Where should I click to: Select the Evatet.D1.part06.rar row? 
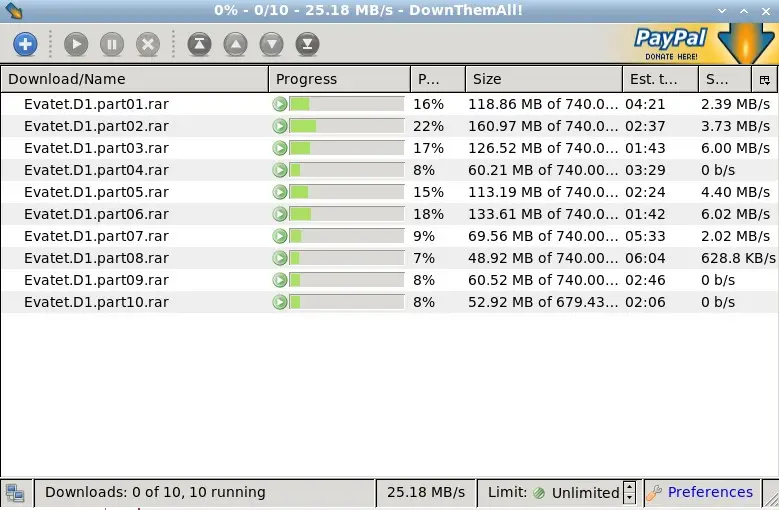390,214
